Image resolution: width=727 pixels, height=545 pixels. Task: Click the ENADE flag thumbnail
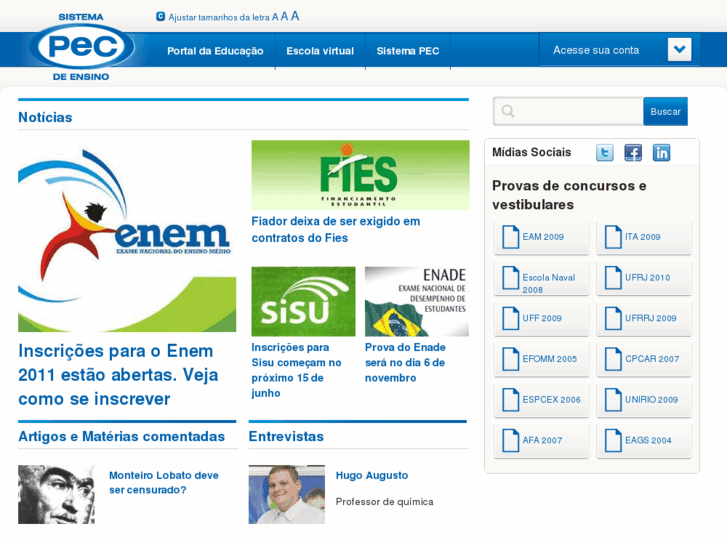pyautogui.click(x=417, y=301)
